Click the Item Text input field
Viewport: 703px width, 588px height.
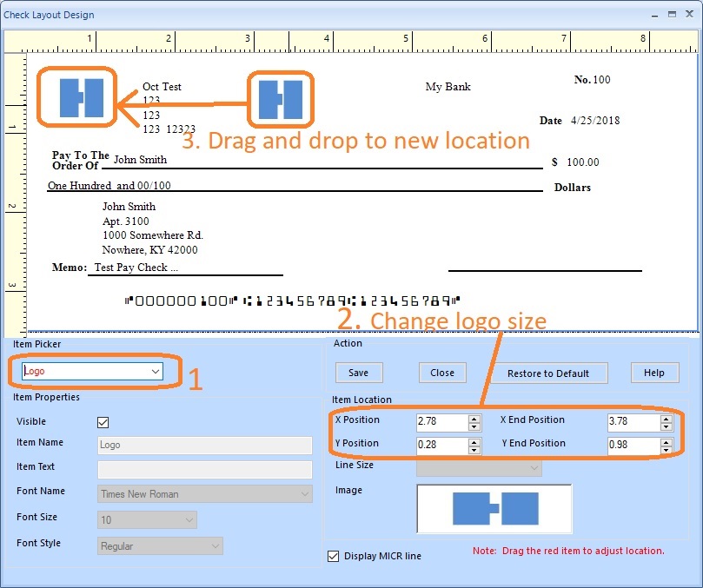point(205,470)
